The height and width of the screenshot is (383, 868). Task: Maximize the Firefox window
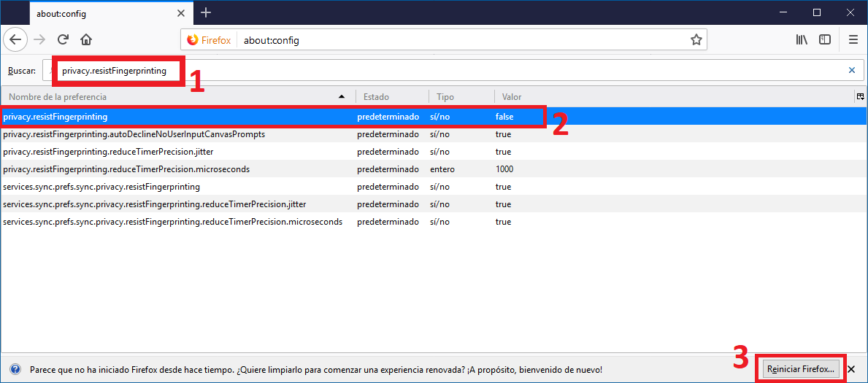click(816, 12)
